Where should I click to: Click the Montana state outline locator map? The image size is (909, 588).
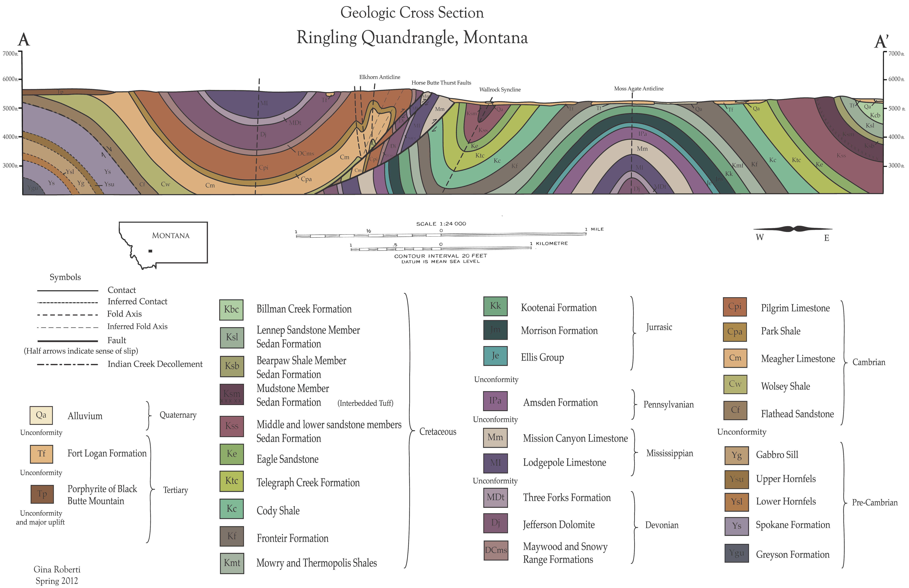[x=163, y=246]
